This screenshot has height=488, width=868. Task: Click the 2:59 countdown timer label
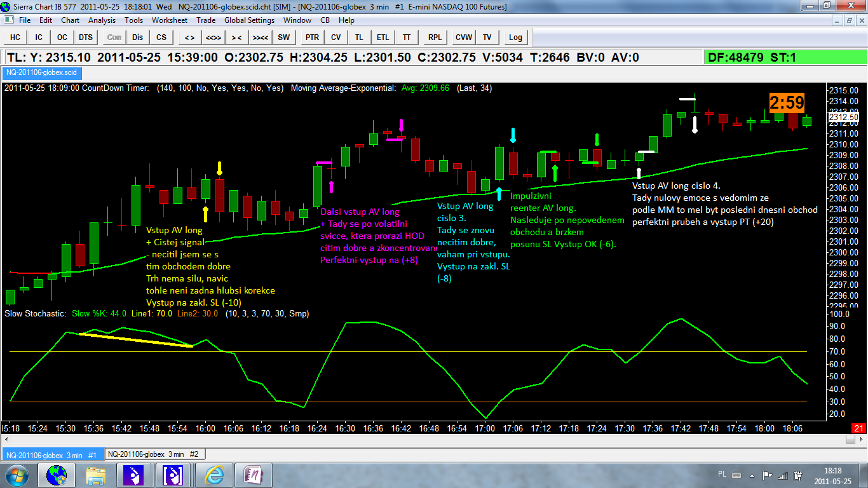tap(787, 103)
